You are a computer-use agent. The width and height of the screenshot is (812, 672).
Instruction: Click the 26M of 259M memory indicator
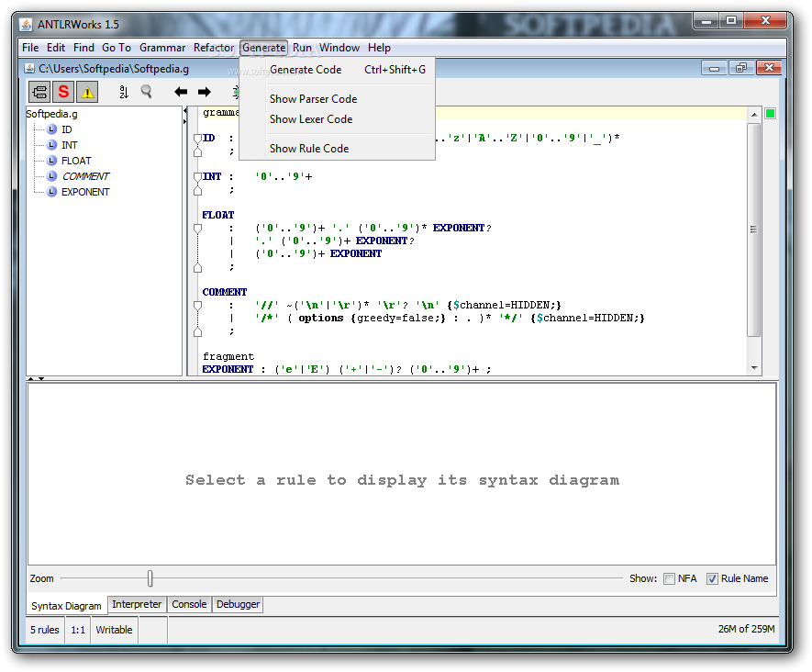(x=746, y=629)
